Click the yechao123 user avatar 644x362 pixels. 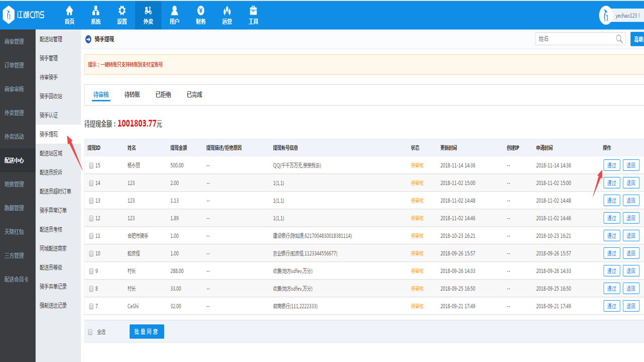[606, 16]
